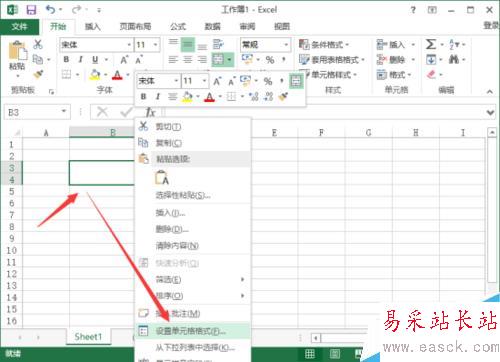Screen dimensions: 500x362
Task: Switch to the 视图 ribbon tab
Action: (282, 27)
